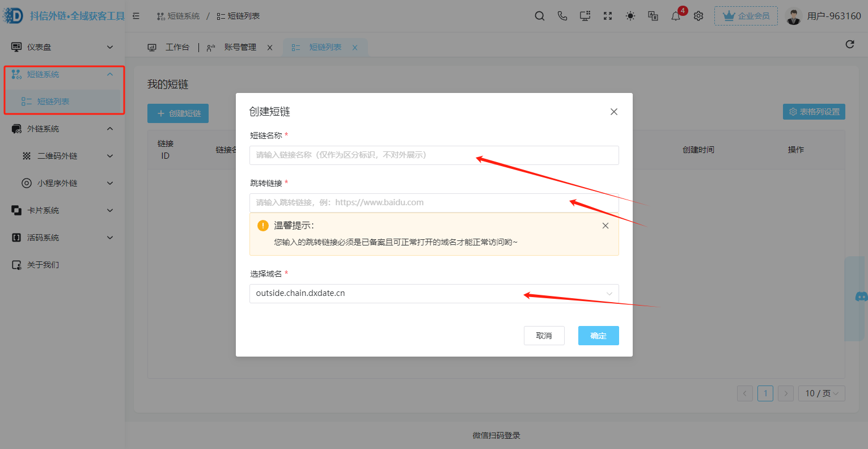Switch to the 账号管理 tab

pyautogui.click(x=240, y=48)
